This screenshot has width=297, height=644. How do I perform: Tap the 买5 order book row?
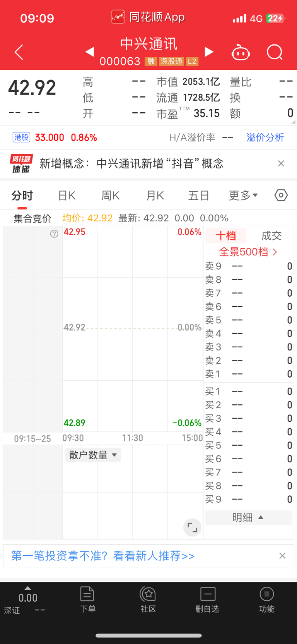pyautogui.click(x=248, y=445)
